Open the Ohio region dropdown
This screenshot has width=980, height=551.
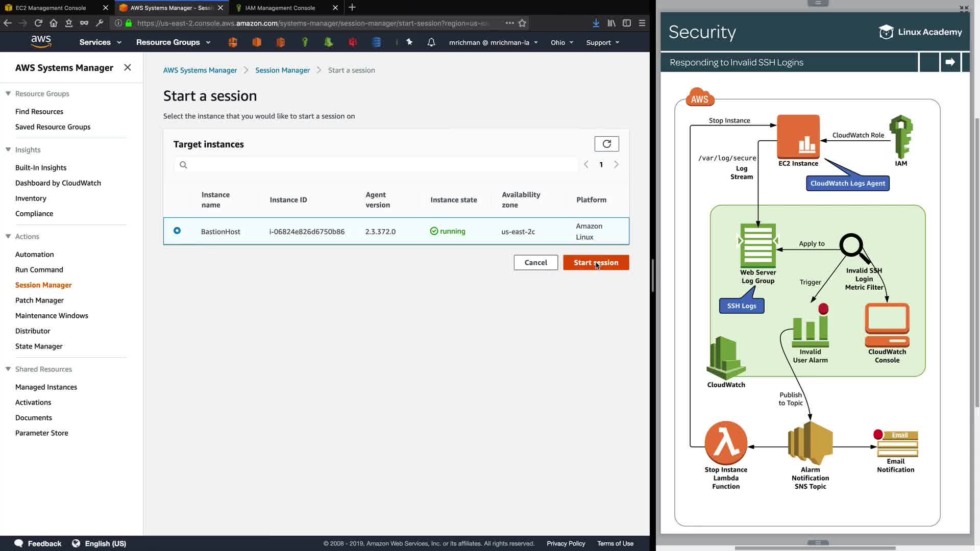pos(561,42)
